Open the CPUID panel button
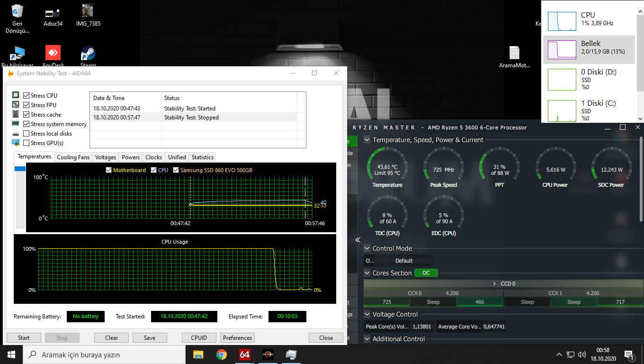Viewport: 644px width, 364px height. pos(199,338)
